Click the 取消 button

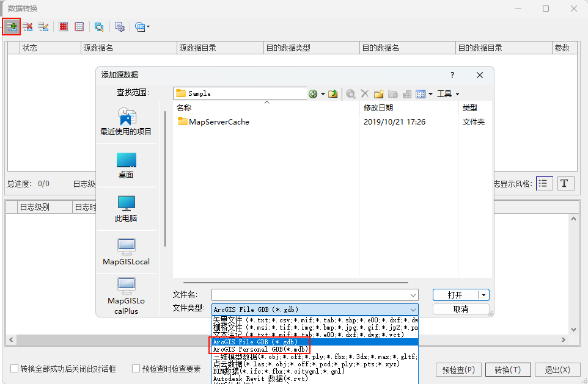point(461,309)
